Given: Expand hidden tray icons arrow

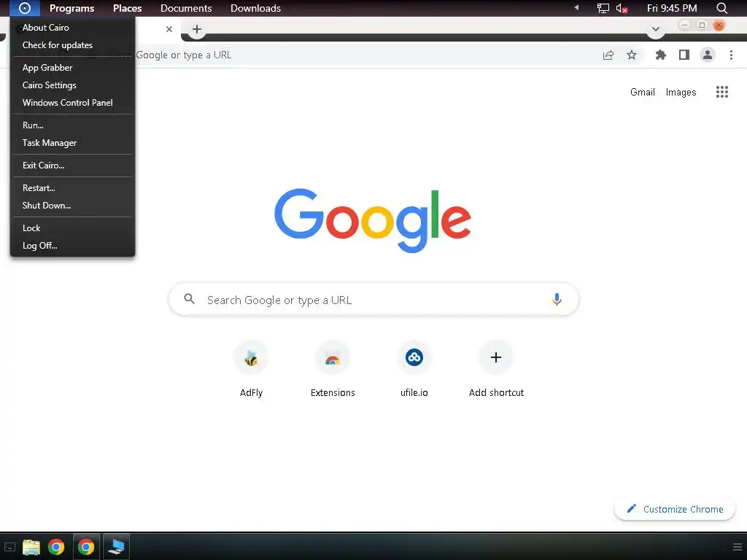Looking at the screenshot, I should 576,7.
